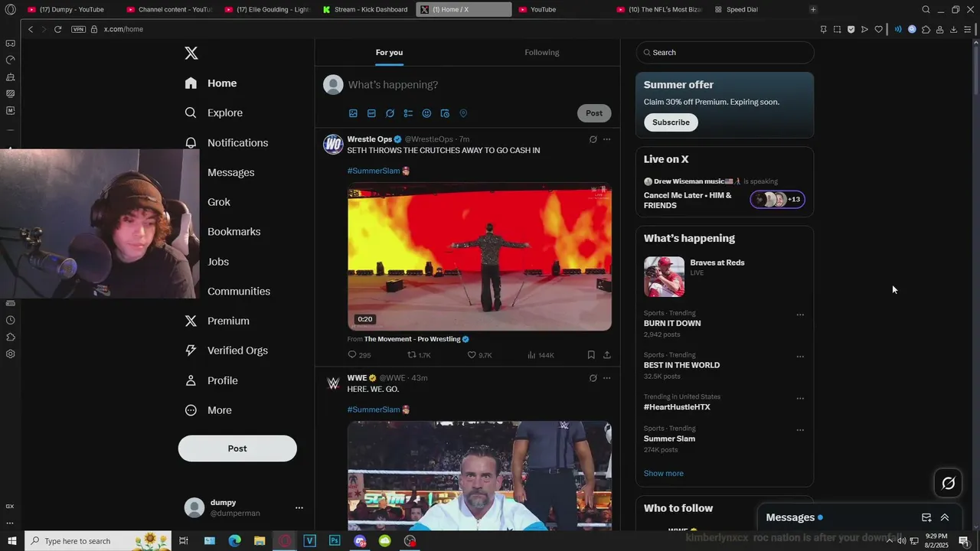980x551 pixels.
Task: Click the large sidebar Post button
Action: coord(237,448)
